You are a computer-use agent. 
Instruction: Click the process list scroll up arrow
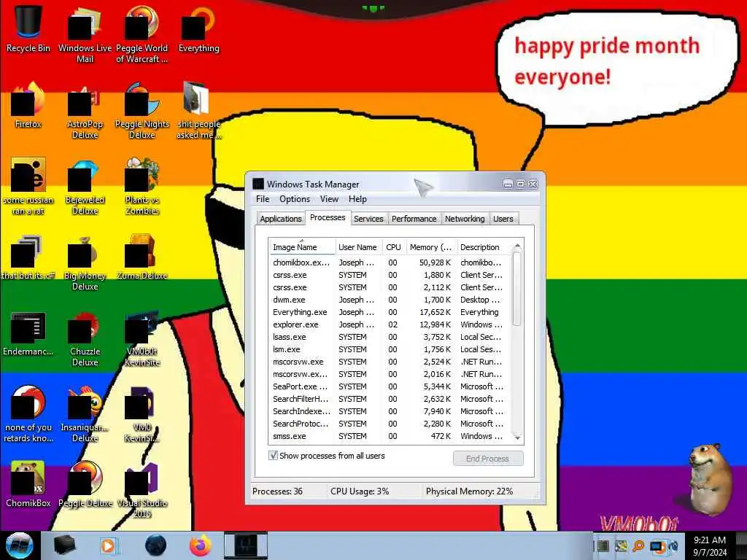point(517,246)
